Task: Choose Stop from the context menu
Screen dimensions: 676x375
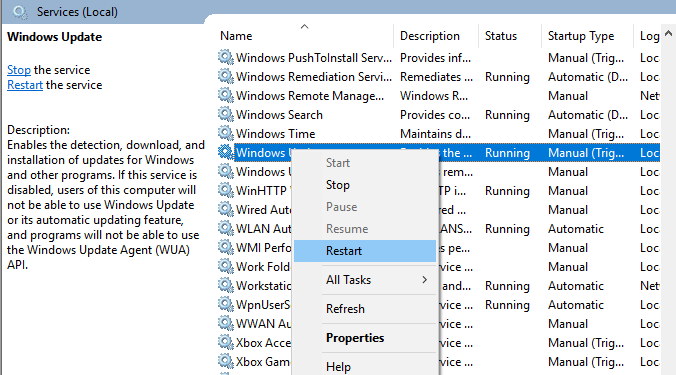Action: point(365,185)
